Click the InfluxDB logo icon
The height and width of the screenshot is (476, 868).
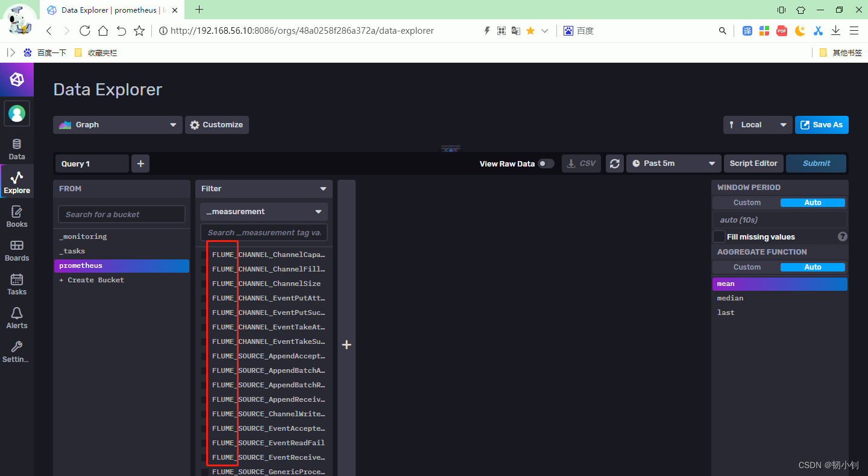pyautogui.click(x=17, y=80)
